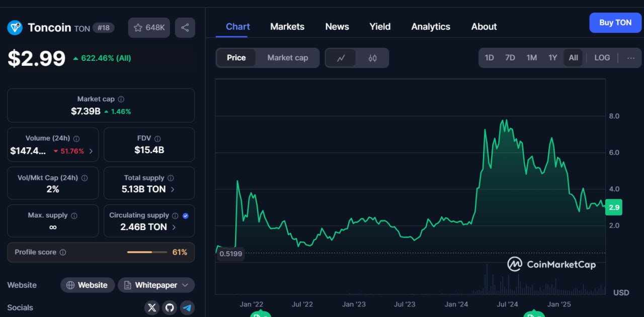The image size is (644, 317).
Task: Open the Chart tab
Action: click(x=238, y=27)
